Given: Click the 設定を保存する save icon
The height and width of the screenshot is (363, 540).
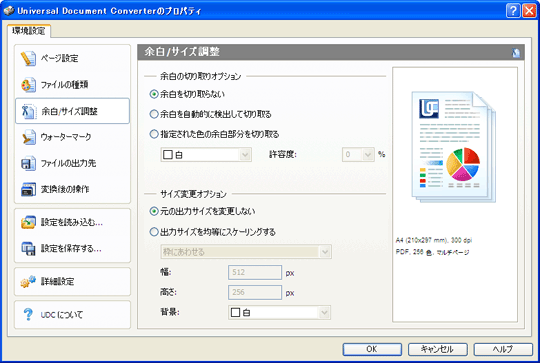Looking at the screenshot, I should (x=28, y=248).
